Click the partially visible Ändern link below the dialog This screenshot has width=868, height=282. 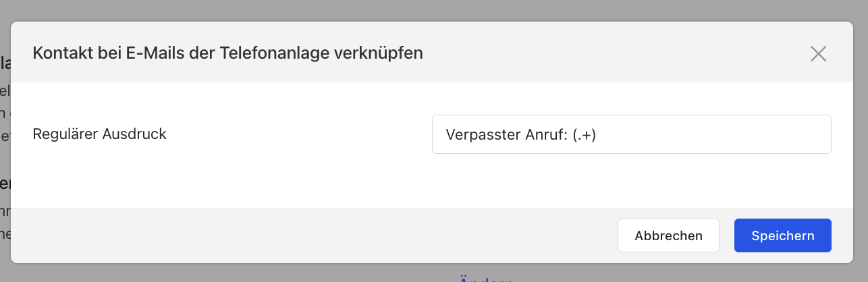point(486,279)
